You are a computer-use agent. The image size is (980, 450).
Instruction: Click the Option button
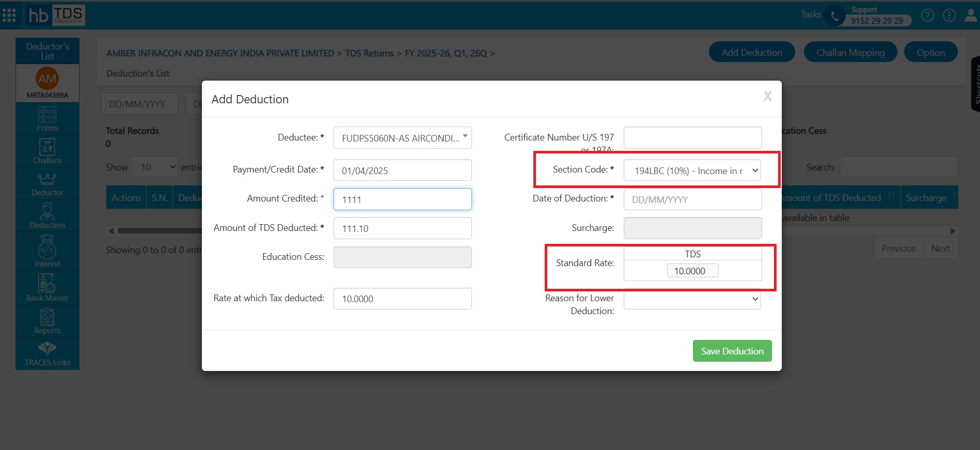click(930, 52)
